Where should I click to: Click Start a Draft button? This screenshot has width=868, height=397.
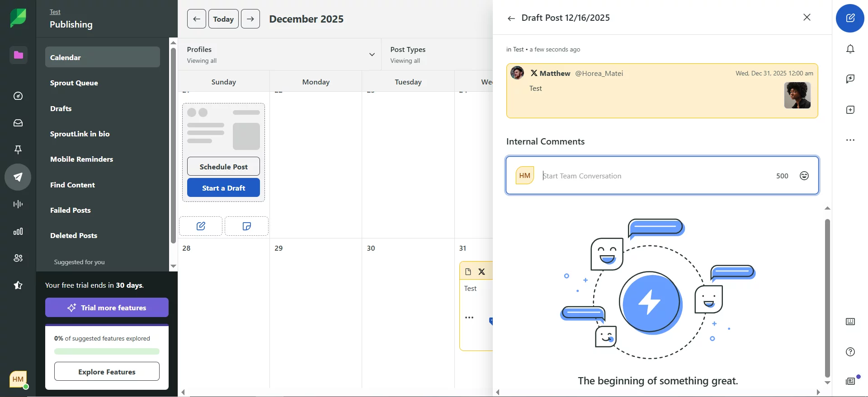pos(223,188)
